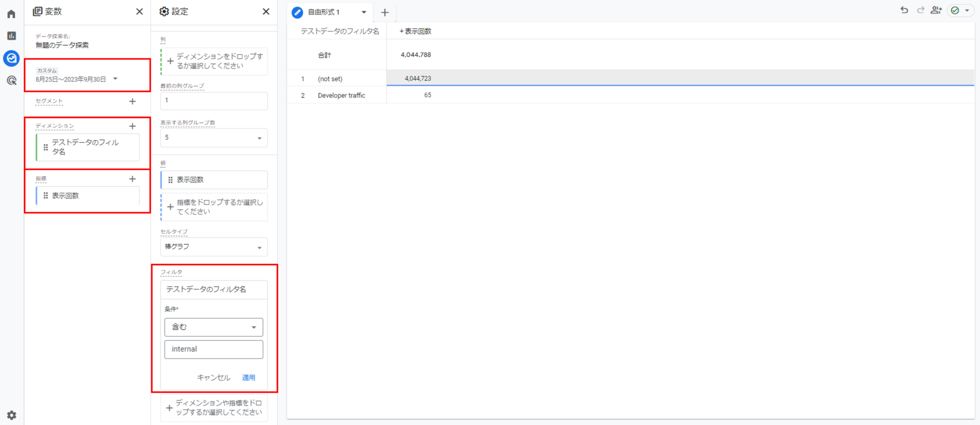Open the Reports bar chart icon
The image size is (980, 425).
11,36
